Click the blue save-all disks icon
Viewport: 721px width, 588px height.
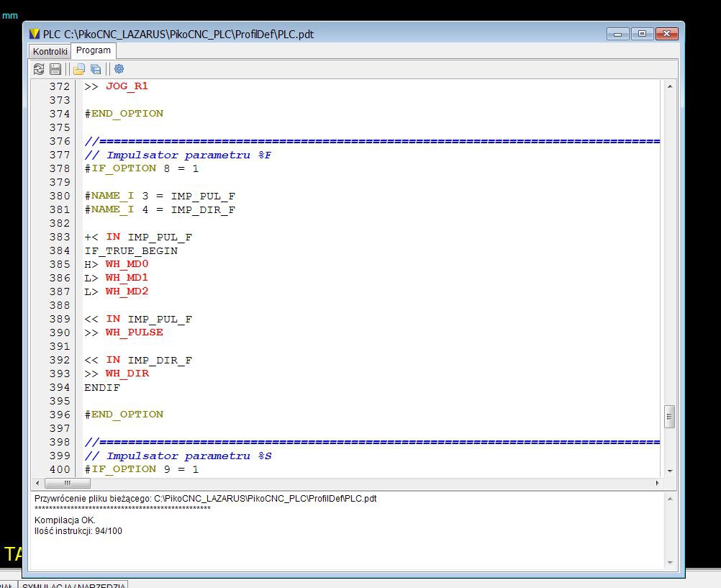pyautogui.click(x=96, y=69)
